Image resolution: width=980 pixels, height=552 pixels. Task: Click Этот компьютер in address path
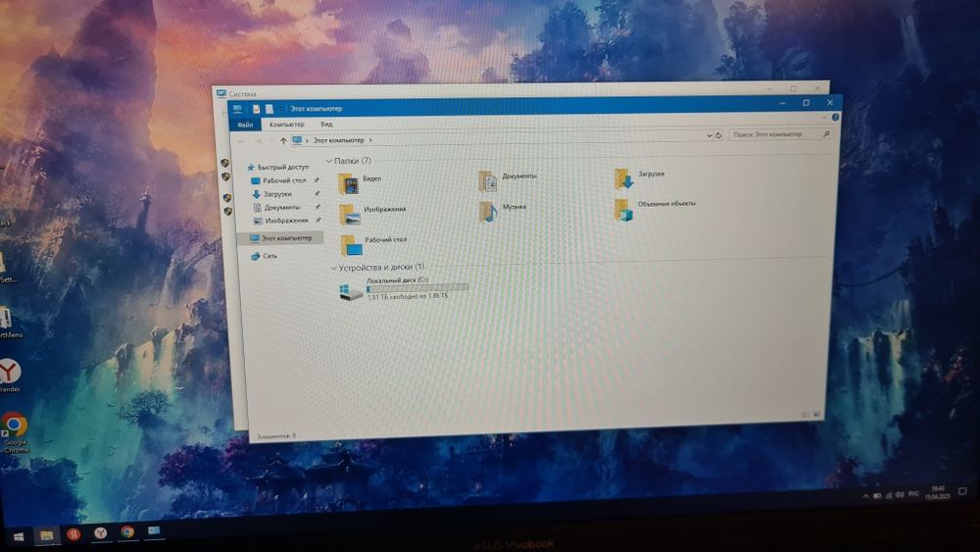(x=339, y=140)
